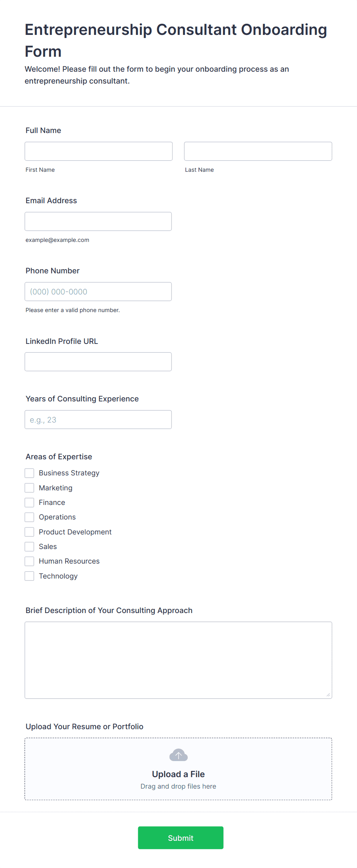This screenshot has width=357, height=868.
Task: Mark the Human Resources checkbox
Action: pyautogui.click(x=30, y=561)
